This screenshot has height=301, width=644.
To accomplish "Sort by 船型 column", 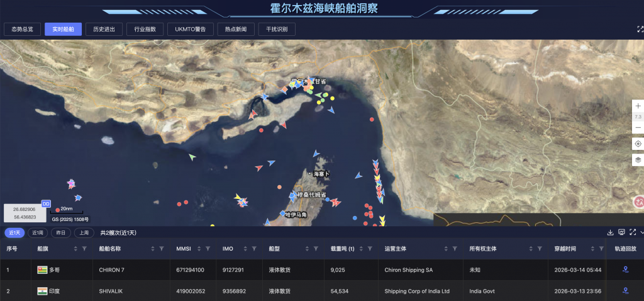I will coord(307,249).
